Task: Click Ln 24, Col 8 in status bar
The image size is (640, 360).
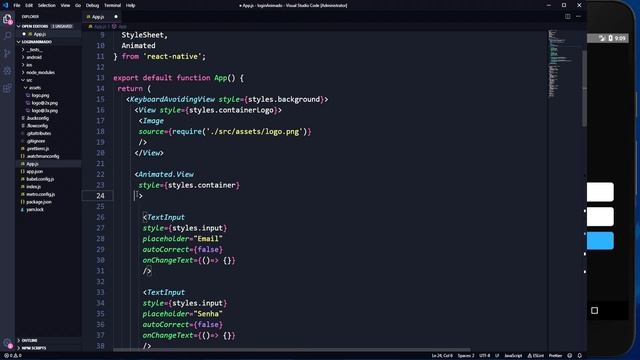Action: pos(442,356)
